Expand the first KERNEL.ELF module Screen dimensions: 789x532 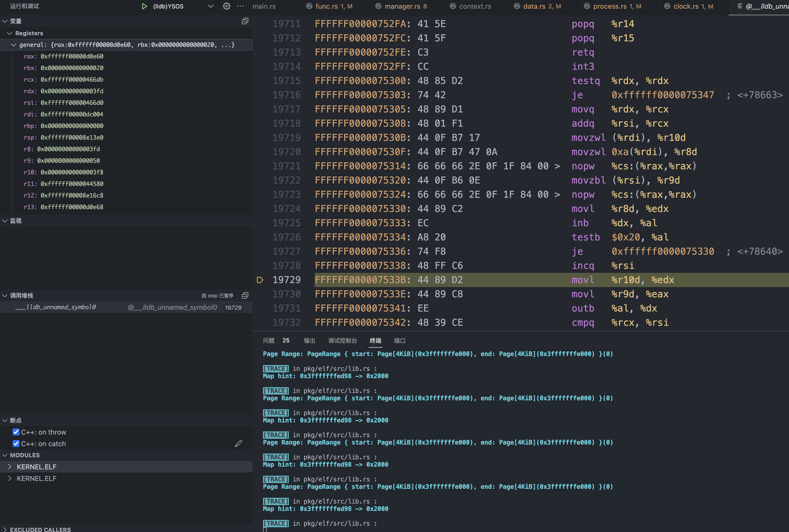(9, 467)
